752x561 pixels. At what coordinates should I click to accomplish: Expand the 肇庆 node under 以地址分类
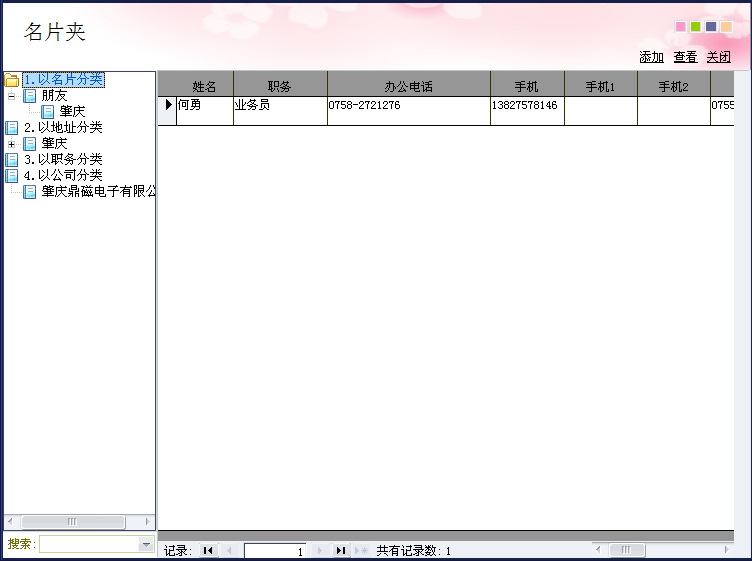tap(12, 144)
